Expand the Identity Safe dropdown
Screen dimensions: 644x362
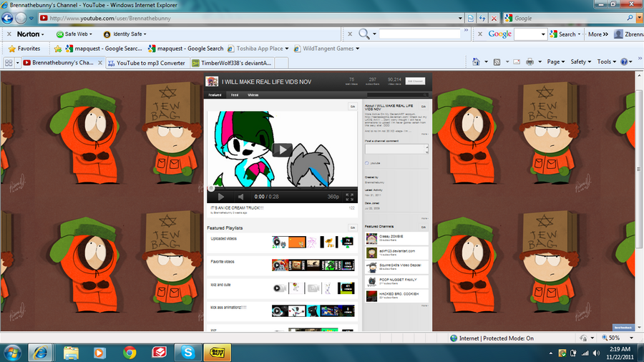pyautogui.click(x=125, y=34)
